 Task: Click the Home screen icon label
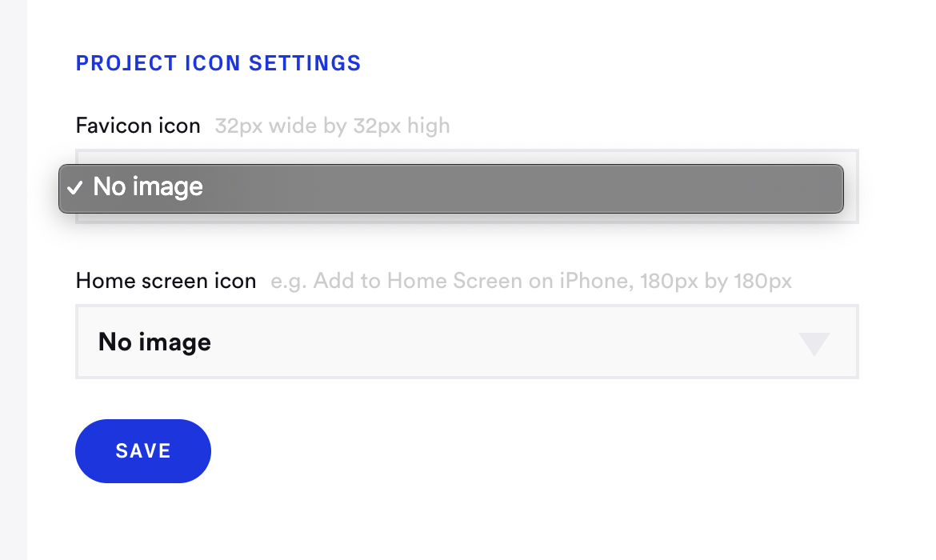click(x=166, y=281)
